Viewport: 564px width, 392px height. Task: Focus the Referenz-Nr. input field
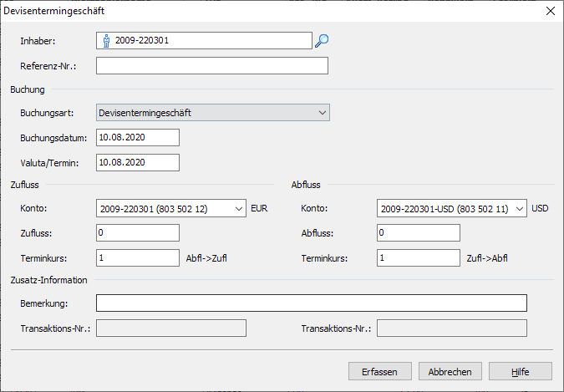[x=212, y=66]
